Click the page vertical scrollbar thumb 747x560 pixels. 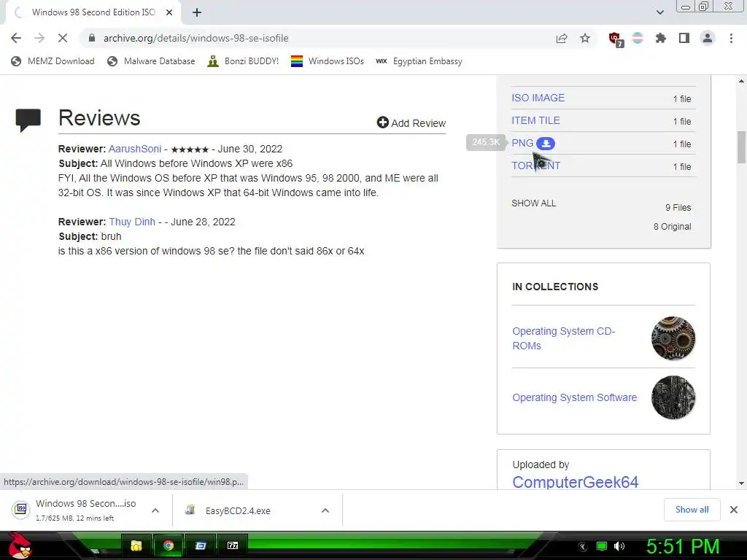tap(741, 147)
